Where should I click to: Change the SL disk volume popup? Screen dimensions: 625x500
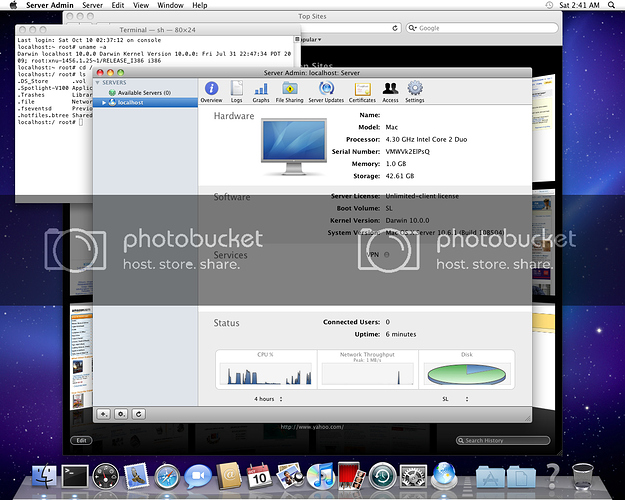point(455,399)
